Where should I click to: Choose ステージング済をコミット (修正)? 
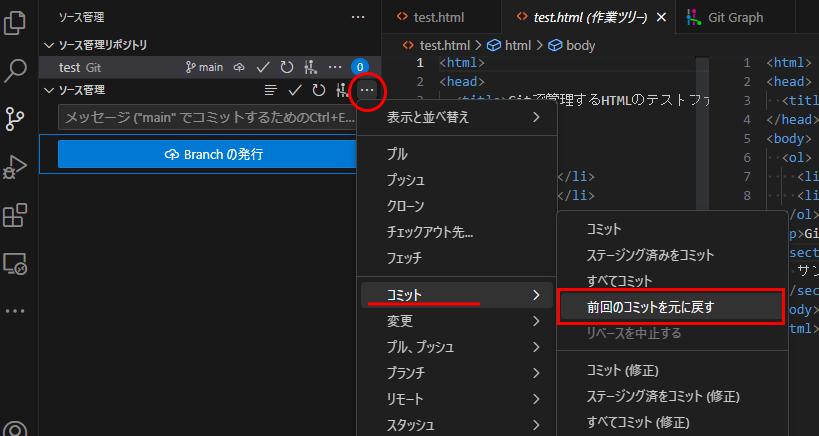tap(672, 396)
